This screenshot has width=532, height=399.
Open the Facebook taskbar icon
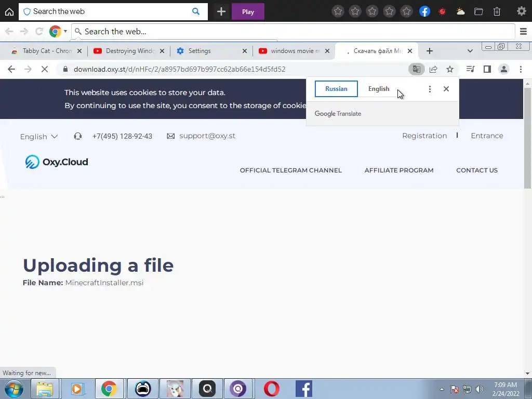(x=303, y=389)
